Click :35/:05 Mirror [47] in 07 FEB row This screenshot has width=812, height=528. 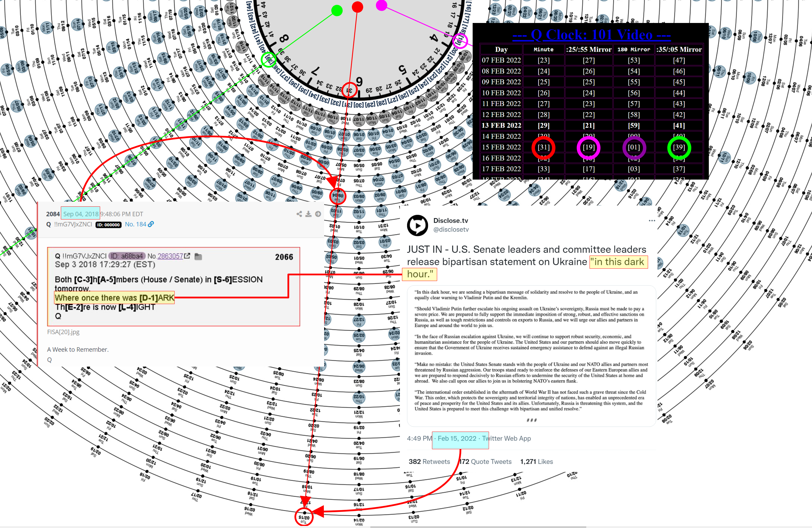[x=679, y=61]
